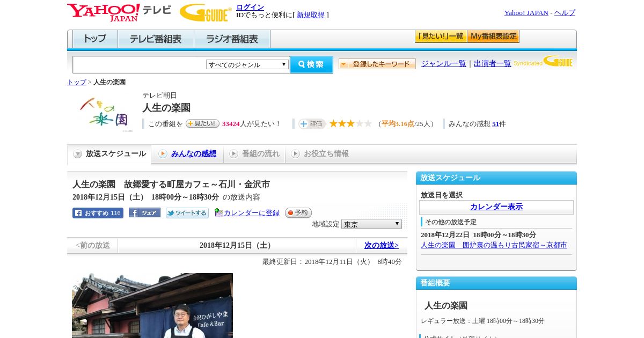Click the Facebook シェア button

tap(144, 213)
